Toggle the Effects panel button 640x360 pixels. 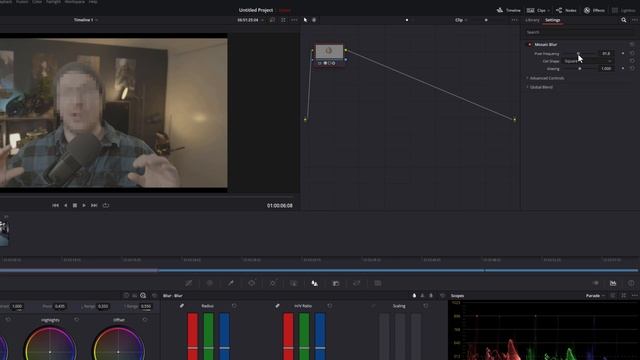pos(594,10)
